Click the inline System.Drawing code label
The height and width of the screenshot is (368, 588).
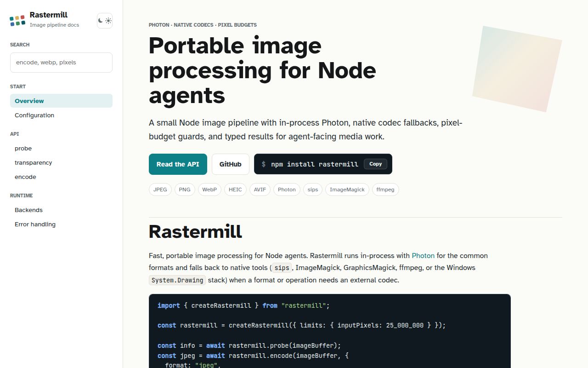pyautogui.click(x=177, y=280)
